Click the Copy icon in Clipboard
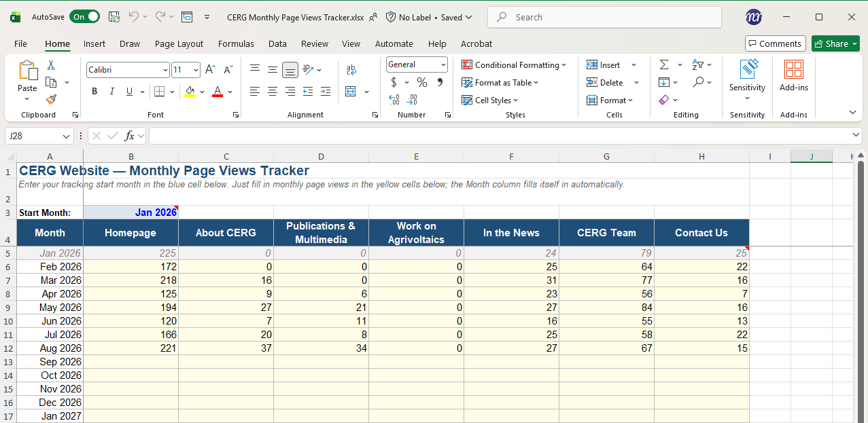This screenshot has width=868, height=423. click(x=51, y=82)
